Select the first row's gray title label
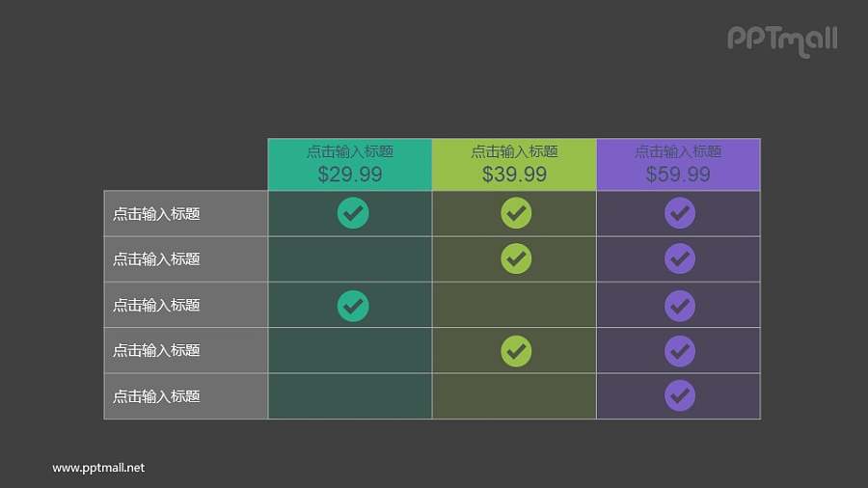 point(156,214)
